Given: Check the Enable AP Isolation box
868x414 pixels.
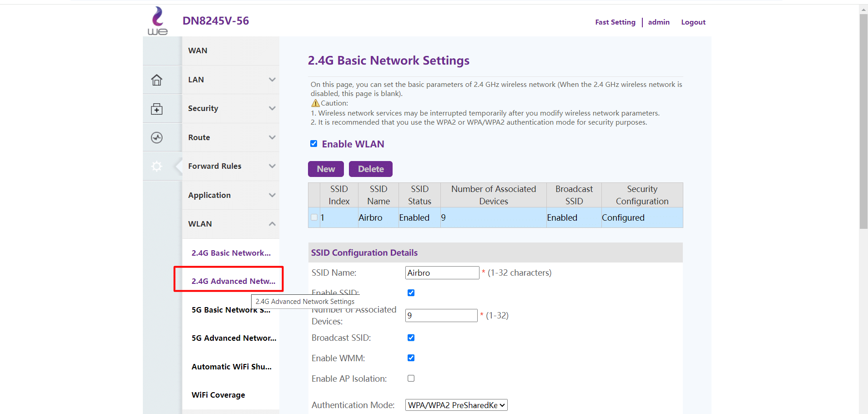Looking at the screenshot, I should [411, 379].
